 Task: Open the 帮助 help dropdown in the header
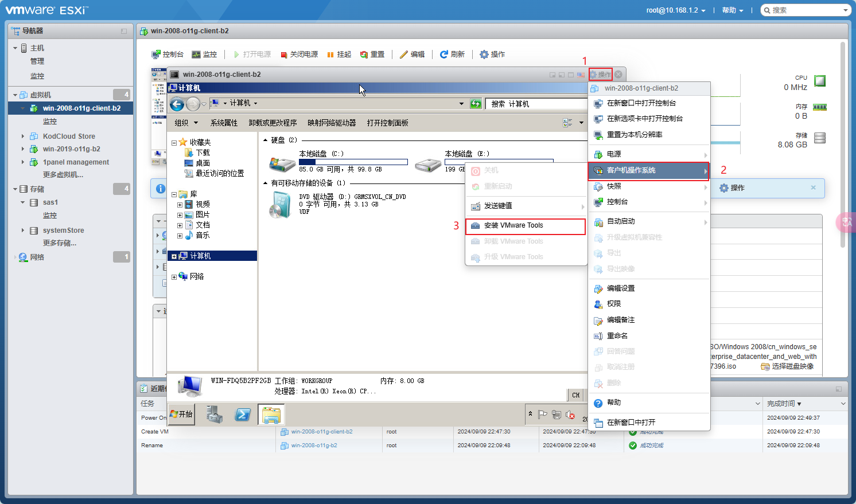point(733,10)
